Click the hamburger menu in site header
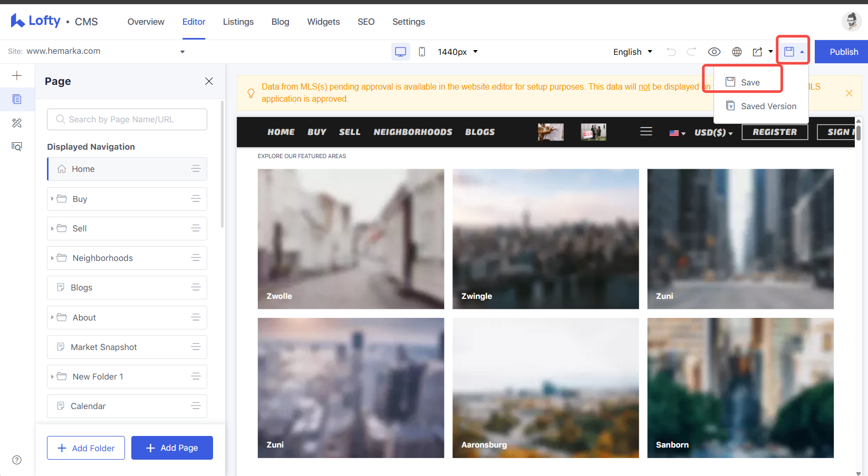The width and height of the screenshot is (868, 476). coord(646,131)
